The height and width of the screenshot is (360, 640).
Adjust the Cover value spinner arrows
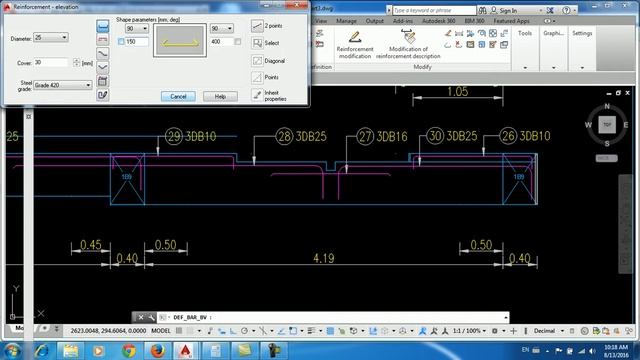76,62
